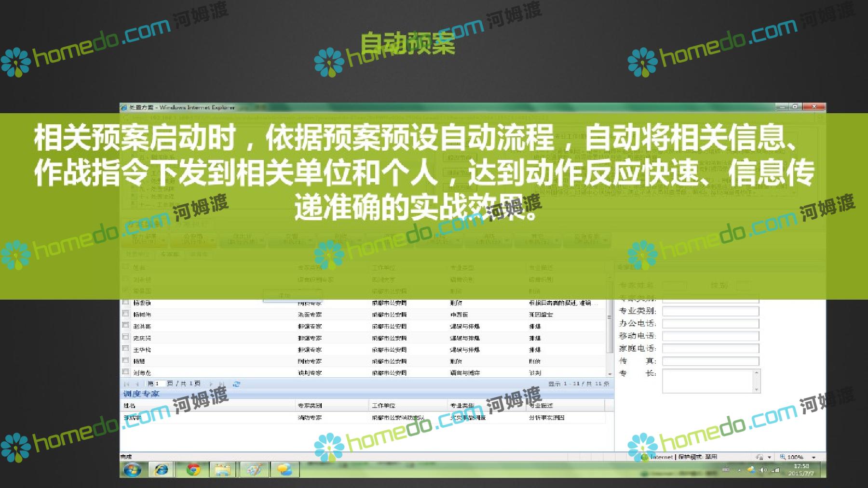Click 分析事故原因 cell in 调度专家 grid
The height and width of the screenshot is (488, 868).
(546, 418)
